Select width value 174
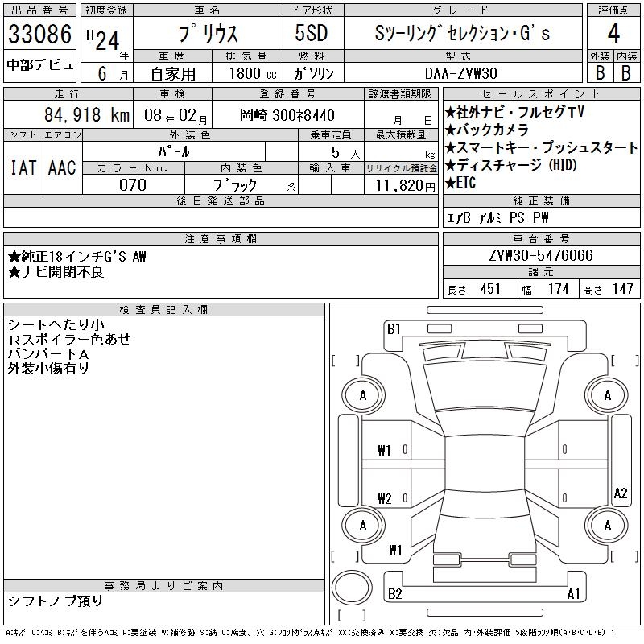This screenshot has height=644, width=644. [558, 289]
